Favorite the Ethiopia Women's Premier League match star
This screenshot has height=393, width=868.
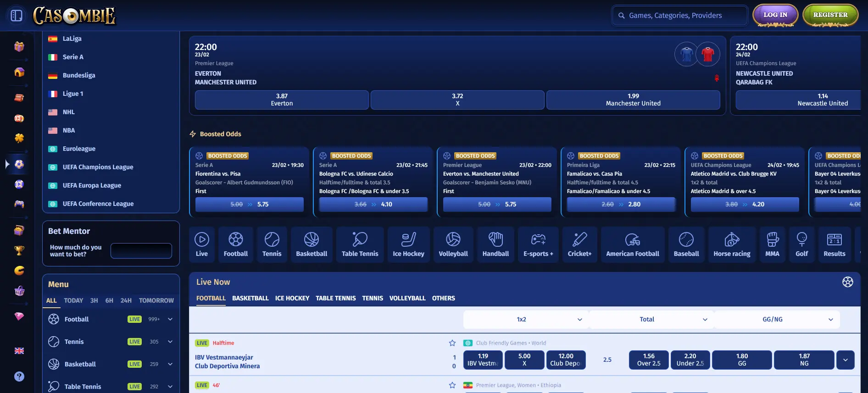[x=452, y=385]
